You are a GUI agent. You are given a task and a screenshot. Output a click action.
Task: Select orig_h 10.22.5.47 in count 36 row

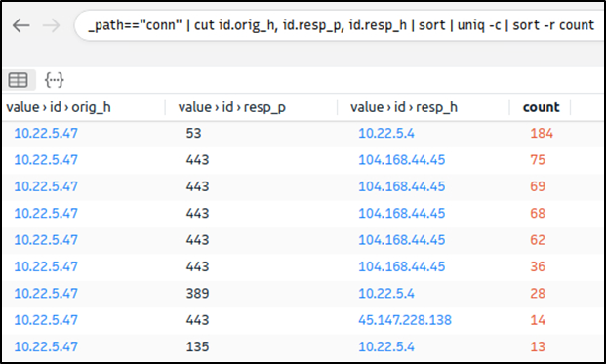tap(46, 266)
